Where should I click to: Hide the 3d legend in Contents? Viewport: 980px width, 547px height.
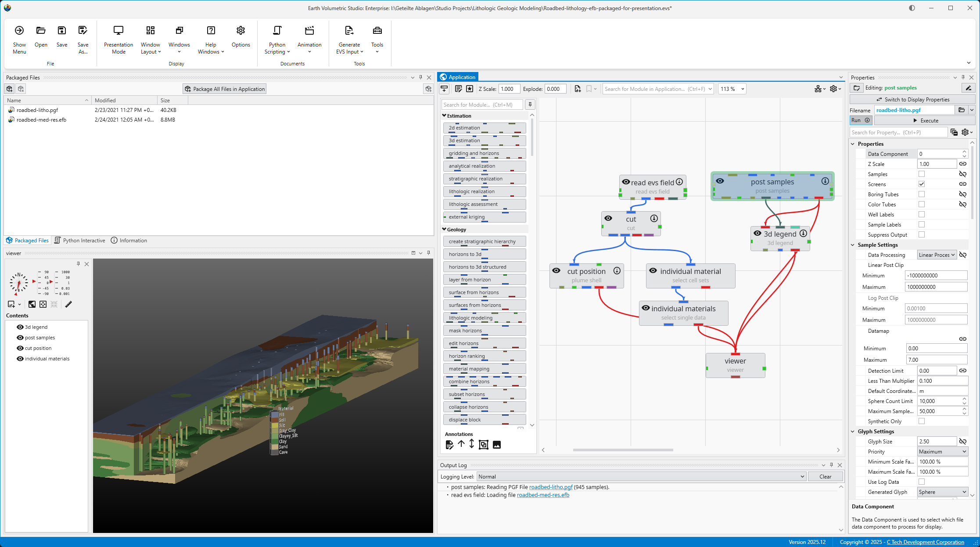pos(20,327)
